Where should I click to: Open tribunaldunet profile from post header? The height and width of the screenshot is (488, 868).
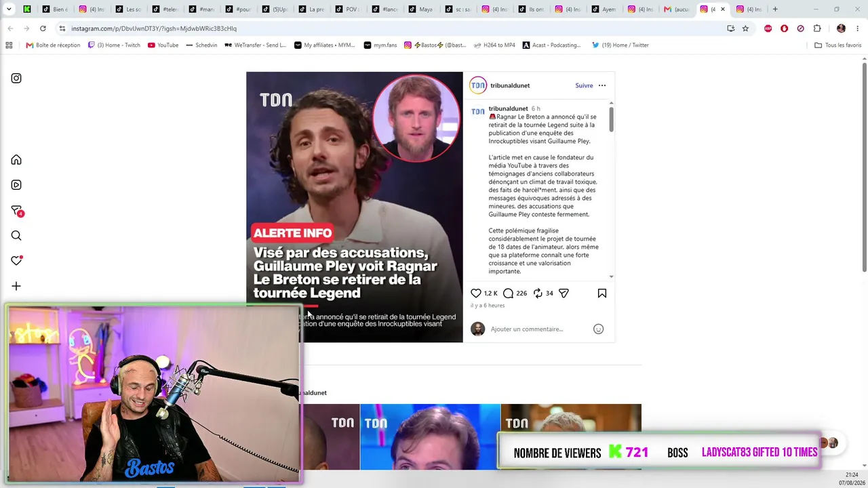[510, 85]
